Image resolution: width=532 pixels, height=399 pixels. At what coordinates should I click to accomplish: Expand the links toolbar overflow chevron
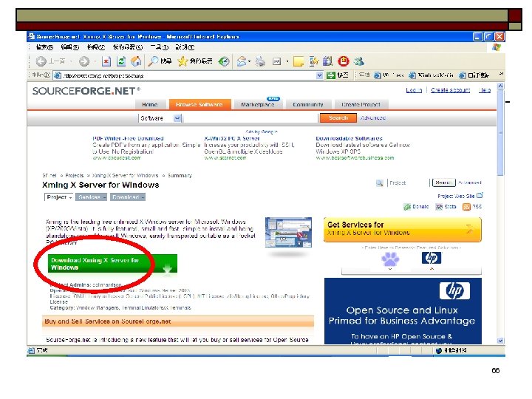coord(501,74)
